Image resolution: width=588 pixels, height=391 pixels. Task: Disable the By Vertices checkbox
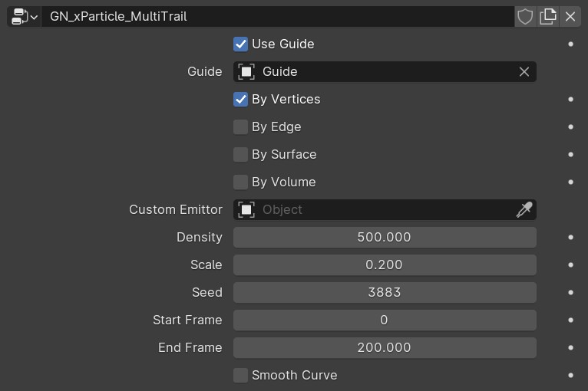[x=240, y=99]
